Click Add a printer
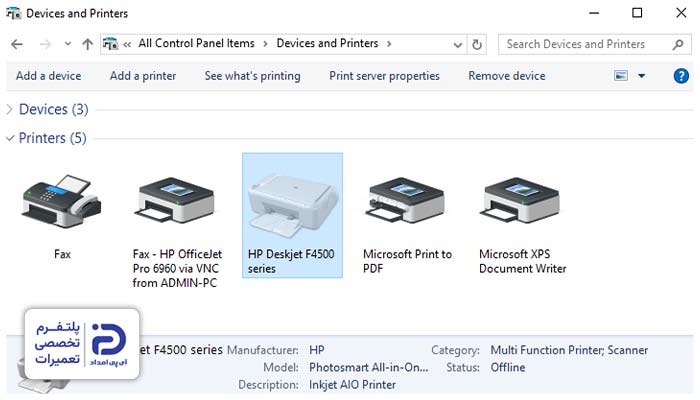700x400 pixels. [x=143, y=76]
